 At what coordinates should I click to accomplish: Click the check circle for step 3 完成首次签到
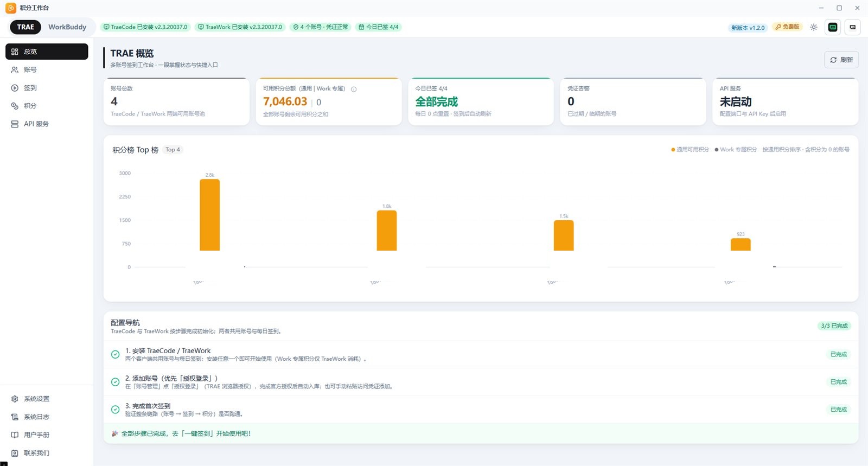click(115, 410)
